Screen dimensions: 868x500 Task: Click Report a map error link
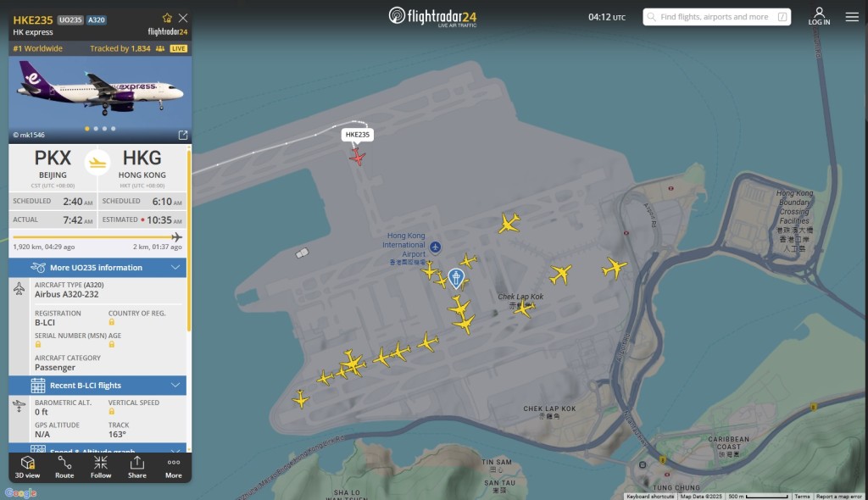pyautogui.click(x=838, y=497)
